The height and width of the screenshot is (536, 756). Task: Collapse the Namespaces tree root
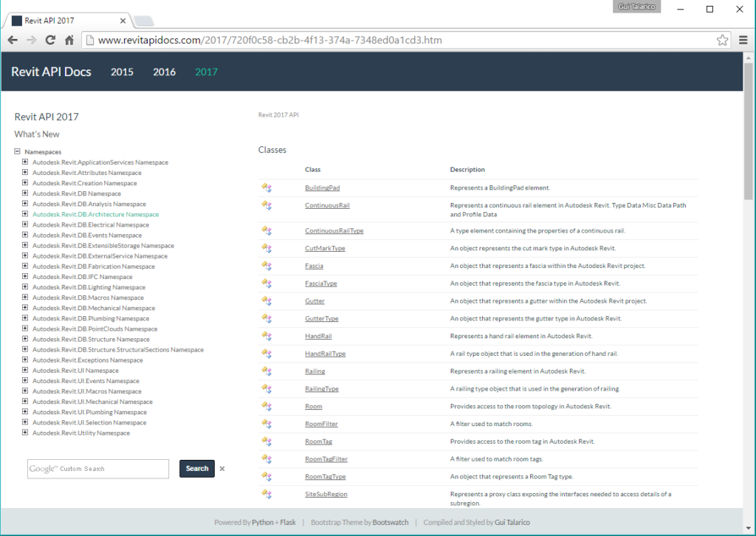(18, 151)
